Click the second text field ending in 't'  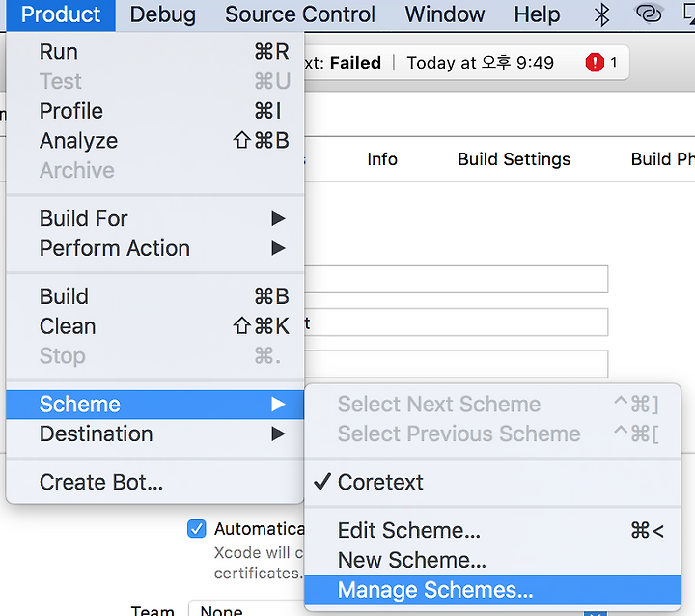click(456, 322)
